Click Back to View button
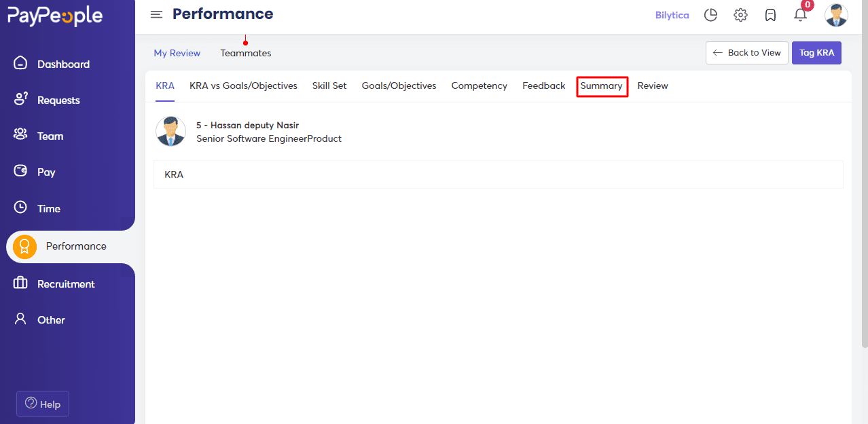The image size is (868, 424). pos(747,53)
